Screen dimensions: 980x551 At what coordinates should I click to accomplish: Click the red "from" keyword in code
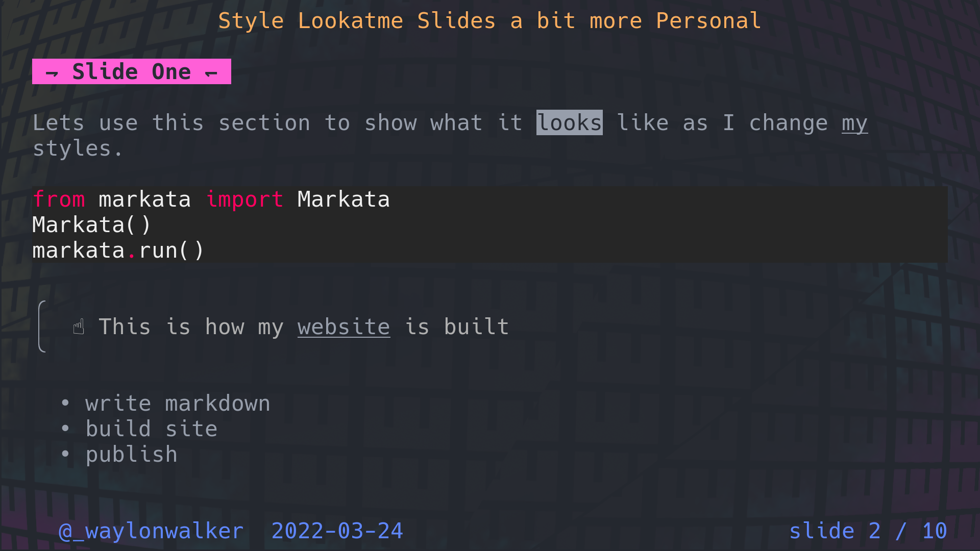point(59,199)
